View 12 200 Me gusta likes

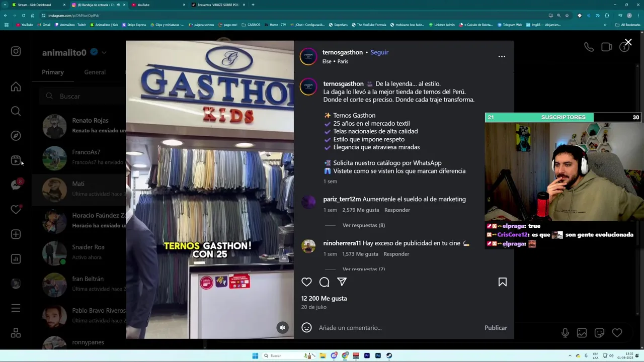(324, 299)
